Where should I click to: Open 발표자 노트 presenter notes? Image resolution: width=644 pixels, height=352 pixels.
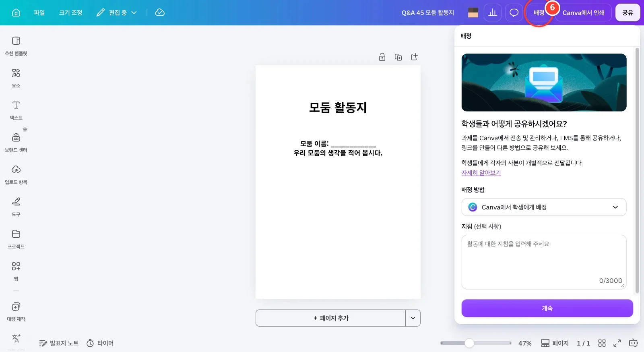[59, 343]
